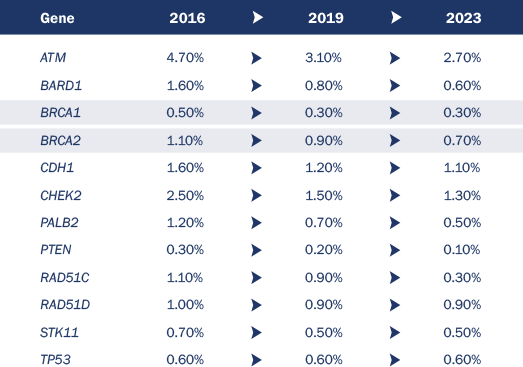
Task: Select BRCA2's 2023 value 0.70%
Action: point(462,141)
